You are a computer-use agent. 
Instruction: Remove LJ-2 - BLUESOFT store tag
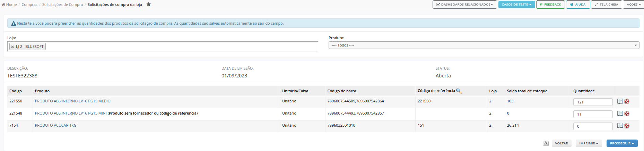(x=12, y=47)
